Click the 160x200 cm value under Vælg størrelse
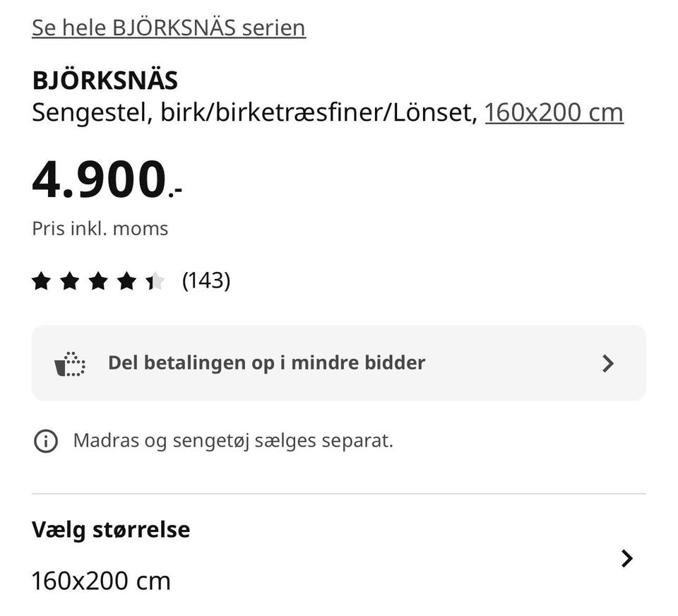This screenshot has height=616, width=678. click(x=101, y=581)
